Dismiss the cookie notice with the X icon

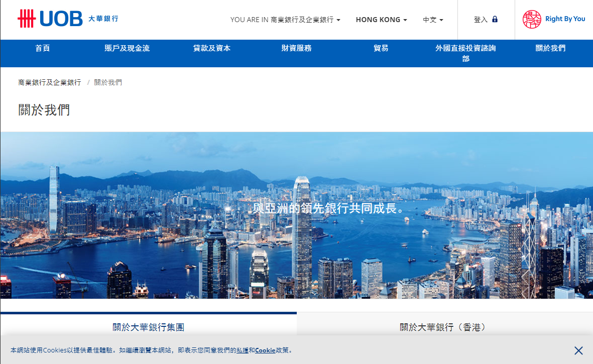(x=578, y=350)
